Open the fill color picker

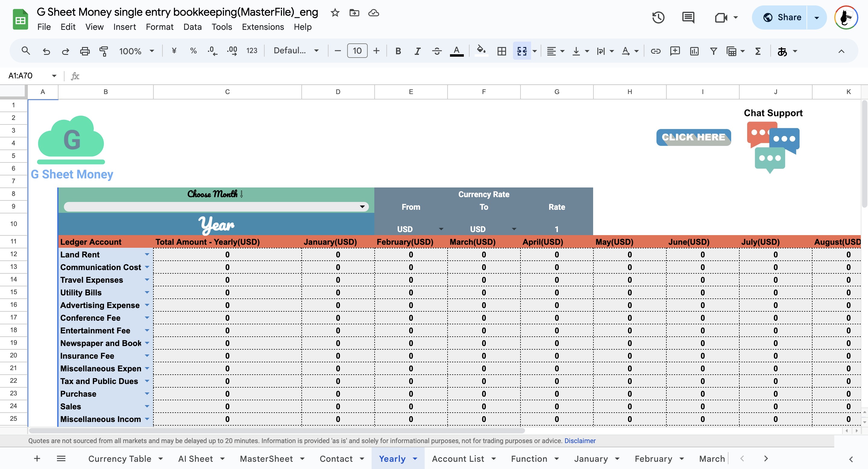coord(481,51)
